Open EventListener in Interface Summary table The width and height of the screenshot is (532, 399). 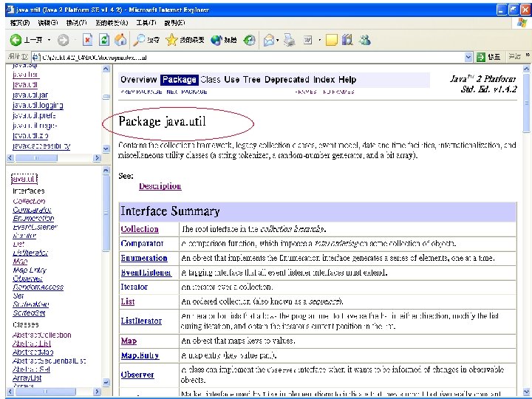click(x=146, y=273)
